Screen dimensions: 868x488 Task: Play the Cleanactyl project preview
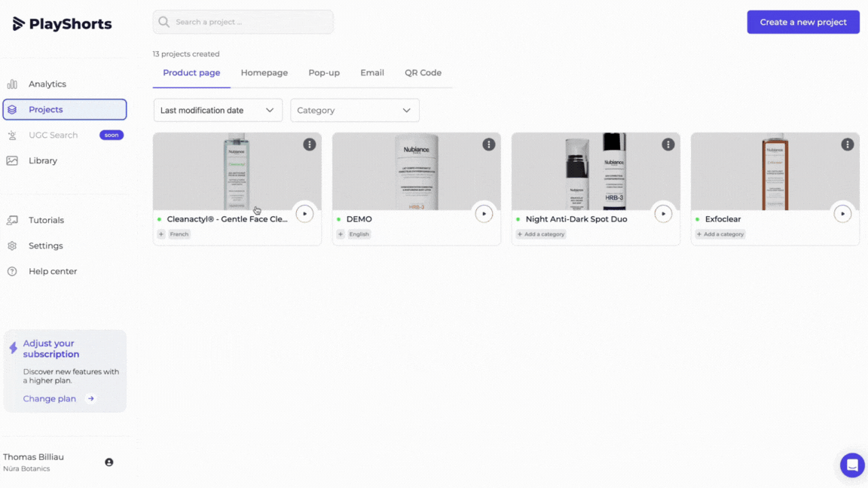304,214
